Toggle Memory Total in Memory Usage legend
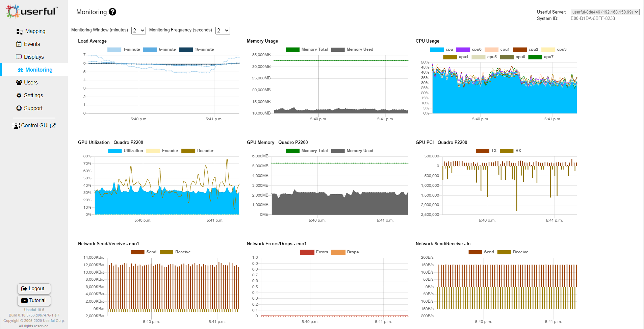The height and width of the screenshot is (329, 644). tap(307, 49)
